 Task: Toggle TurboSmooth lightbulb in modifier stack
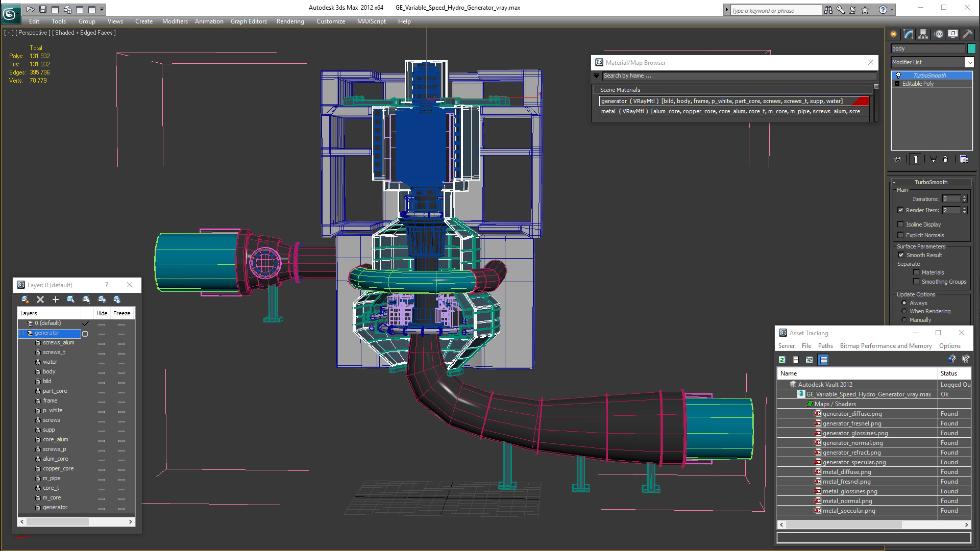point(898,76)
